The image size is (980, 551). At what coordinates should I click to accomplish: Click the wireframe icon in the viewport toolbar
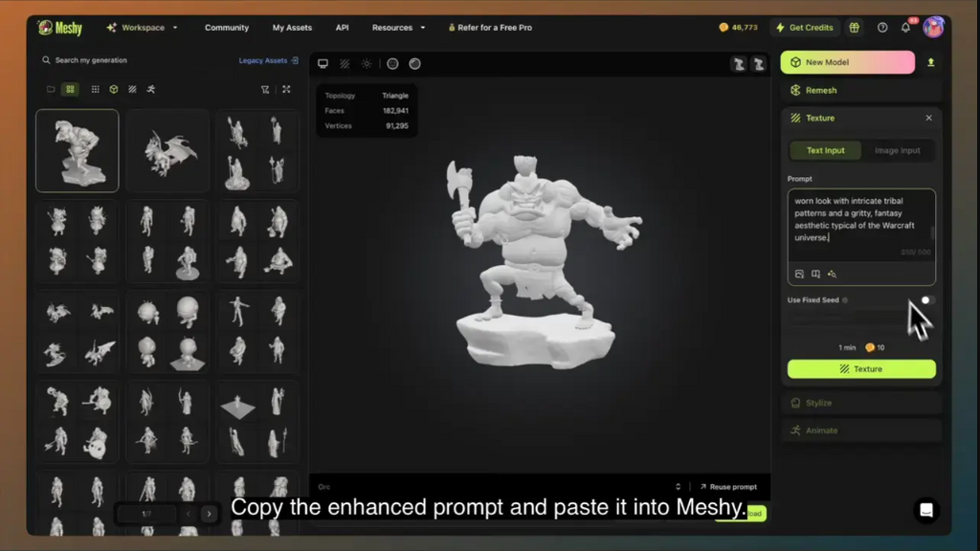(x=345, y=64)
